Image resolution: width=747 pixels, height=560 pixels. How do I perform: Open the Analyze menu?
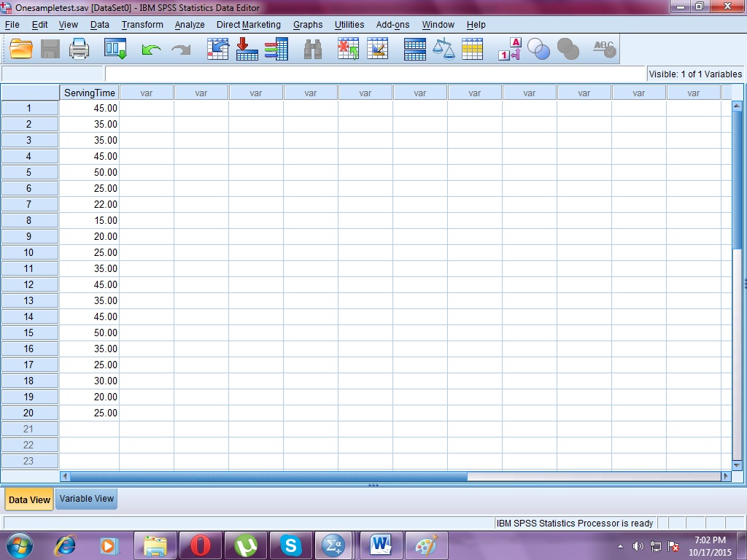pyautogui.click(x=189, y=24)
